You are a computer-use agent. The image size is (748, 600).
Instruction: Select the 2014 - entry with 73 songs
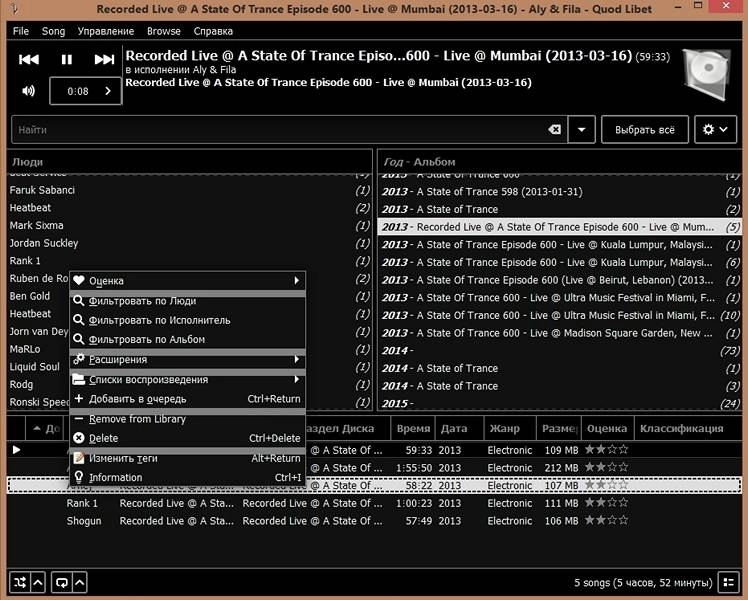tap(560, 351)
